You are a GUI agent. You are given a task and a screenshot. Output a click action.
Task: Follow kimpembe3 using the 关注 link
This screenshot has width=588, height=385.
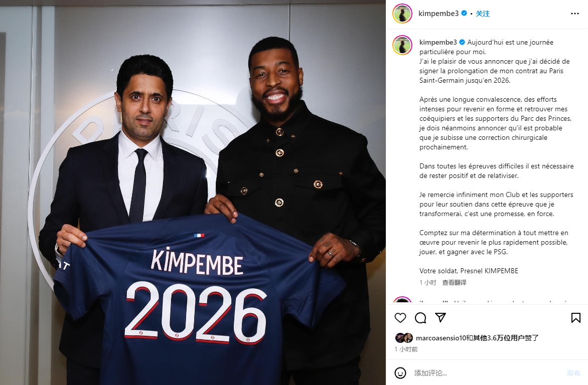coord(483,14)
